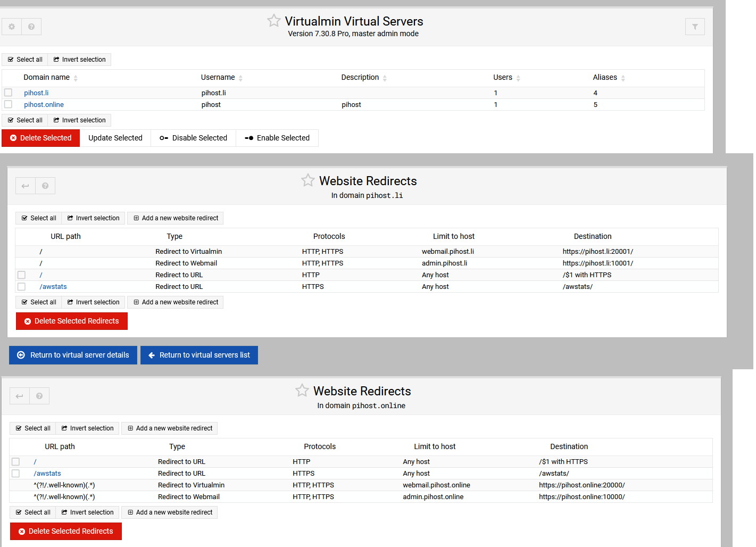
Task: Click Update Selected button
Action: point(115,138)
